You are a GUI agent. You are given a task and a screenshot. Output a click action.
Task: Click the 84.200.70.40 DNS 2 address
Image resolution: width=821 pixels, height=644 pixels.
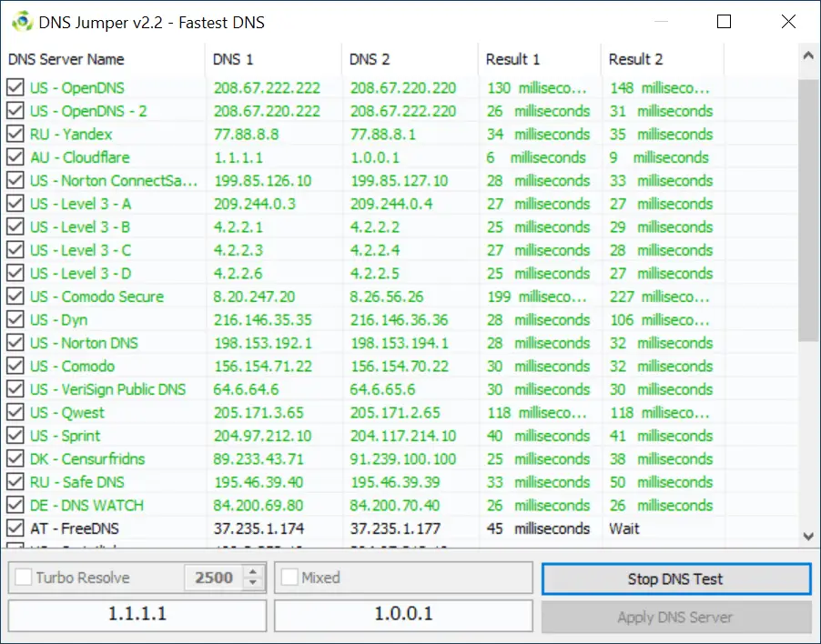click(x=395, y=505)
